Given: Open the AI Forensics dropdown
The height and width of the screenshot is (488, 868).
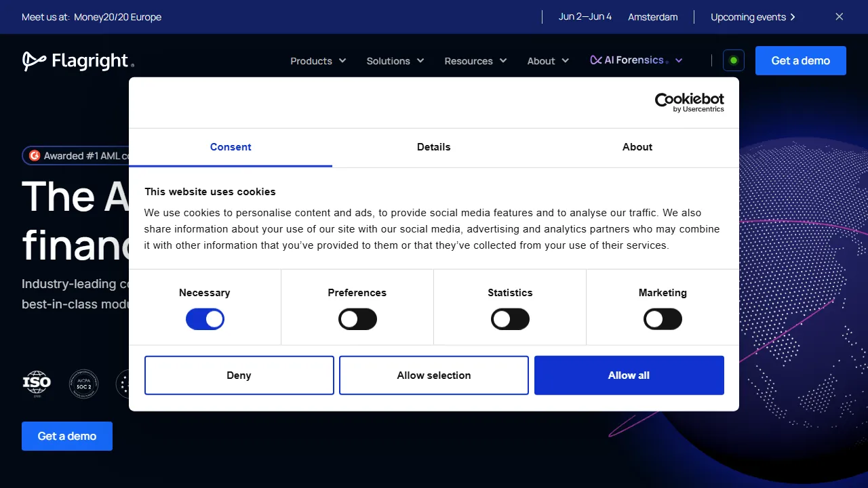Looking at the screenshot, I should tap(636, 60).
